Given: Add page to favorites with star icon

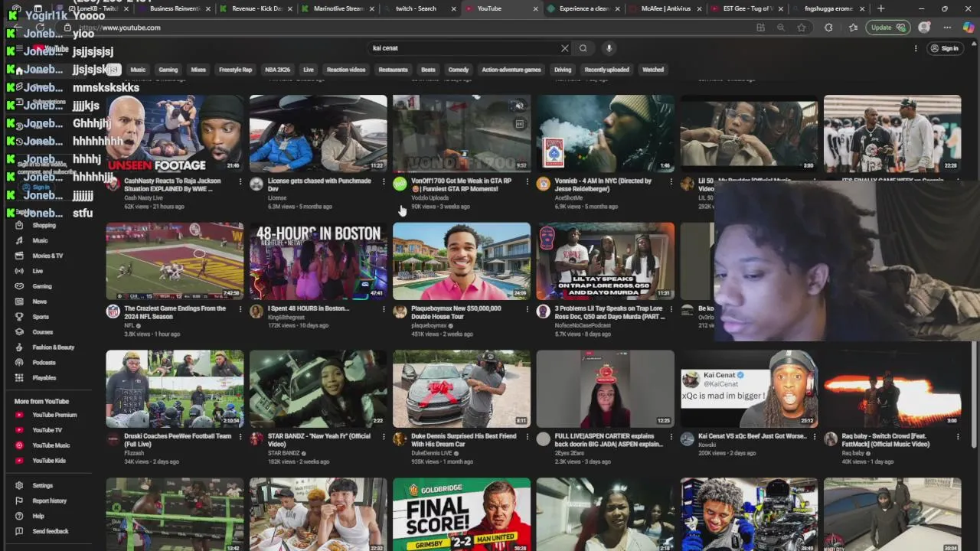Looking at the screenshot, I should [802, 28].
